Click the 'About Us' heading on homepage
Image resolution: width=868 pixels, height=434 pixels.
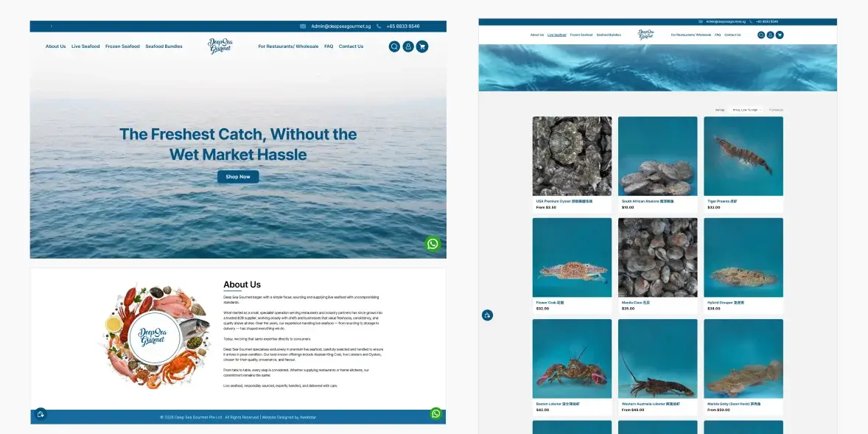[242, 284]
